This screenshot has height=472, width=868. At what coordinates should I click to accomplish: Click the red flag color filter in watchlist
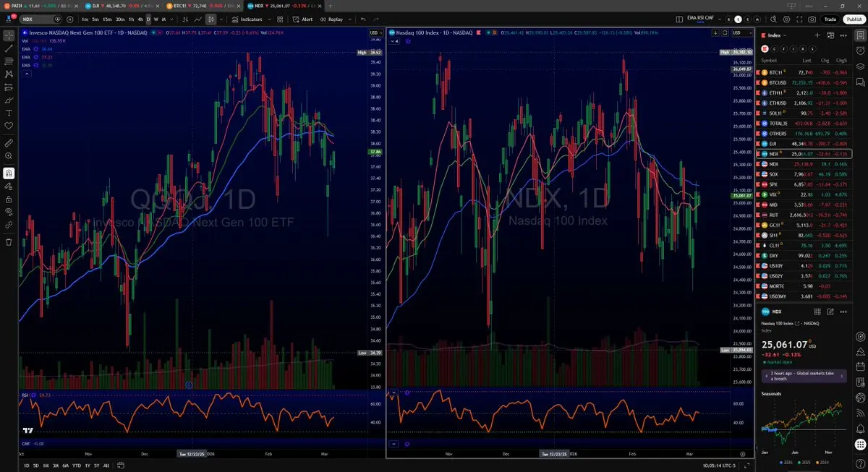pyautogui.click(x=765, y=49)
